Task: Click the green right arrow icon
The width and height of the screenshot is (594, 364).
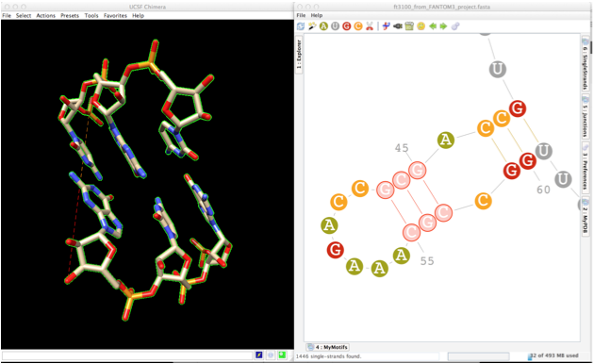Action: pyautogui.click(x=443, y=26)
